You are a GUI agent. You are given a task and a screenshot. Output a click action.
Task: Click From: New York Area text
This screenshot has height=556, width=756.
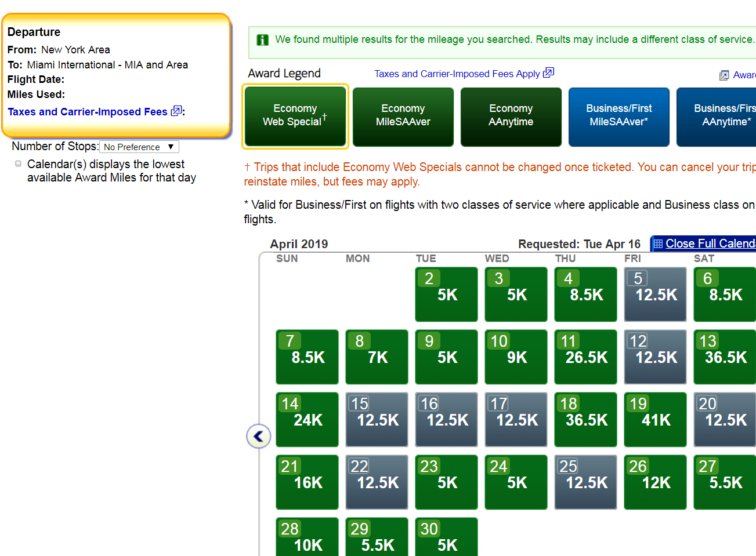(59, 50)
